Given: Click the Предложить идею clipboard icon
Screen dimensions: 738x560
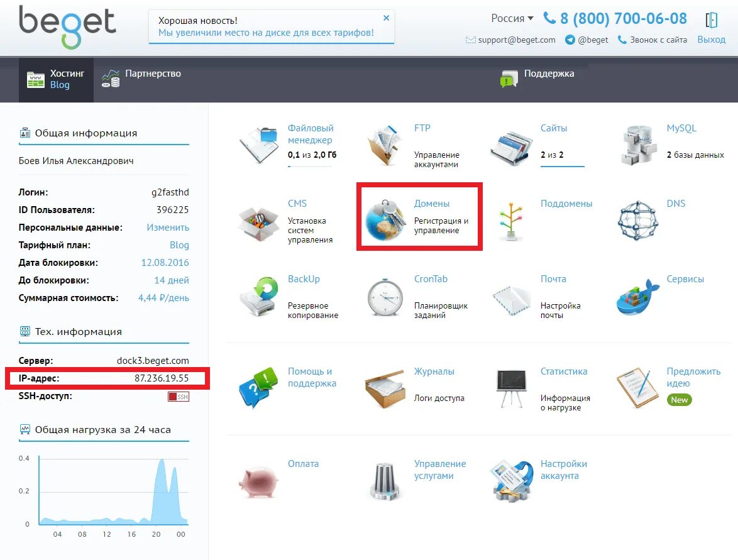Looking at the screenshot, I should point(637,388).
